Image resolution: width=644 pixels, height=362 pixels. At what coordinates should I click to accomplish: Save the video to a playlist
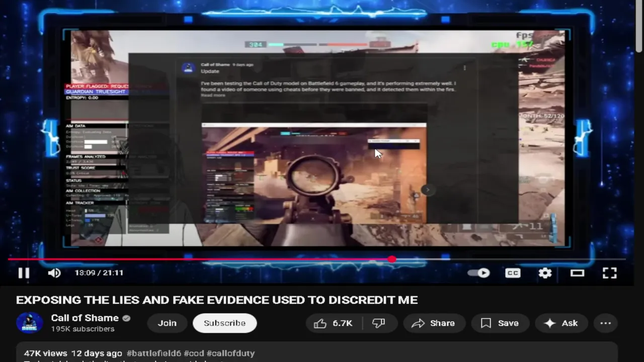coord(500,323)
